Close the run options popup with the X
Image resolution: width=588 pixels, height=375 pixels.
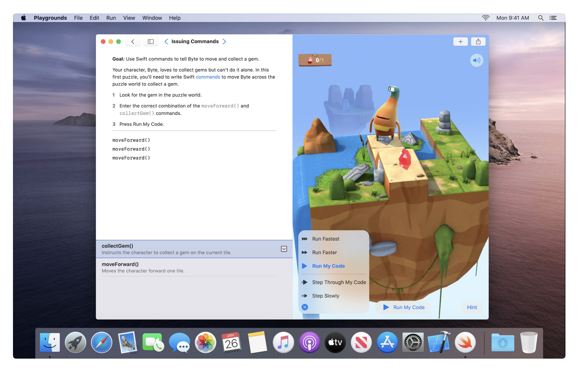pyautogui.click(x=305, y=307)
